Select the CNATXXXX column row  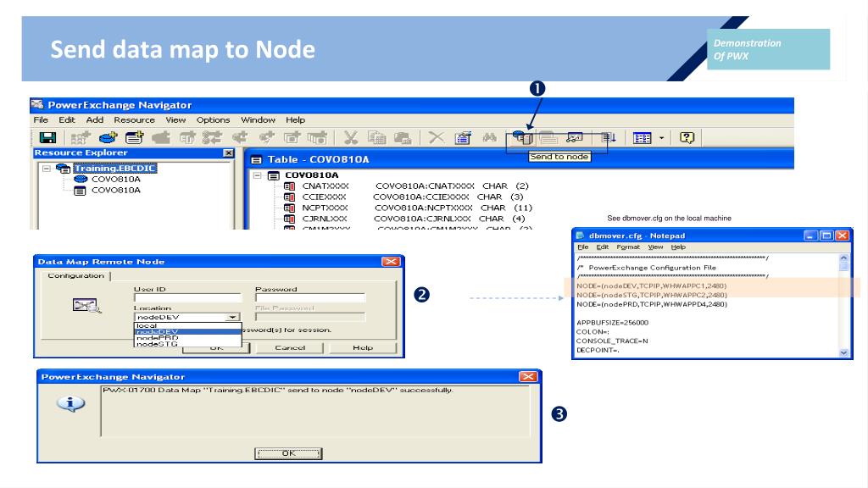coord(407,186)
